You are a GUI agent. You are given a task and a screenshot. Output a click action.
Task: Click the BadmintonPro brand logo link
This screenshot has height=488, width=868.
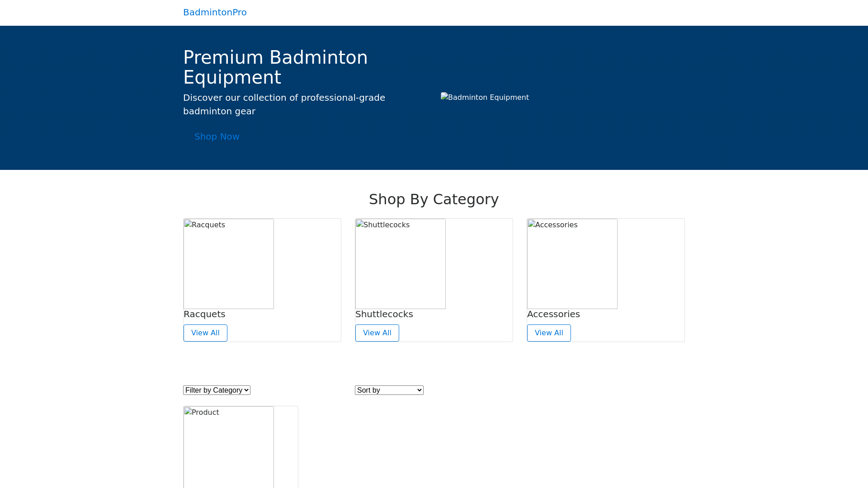pyautogui.click(x=215, y=12)
